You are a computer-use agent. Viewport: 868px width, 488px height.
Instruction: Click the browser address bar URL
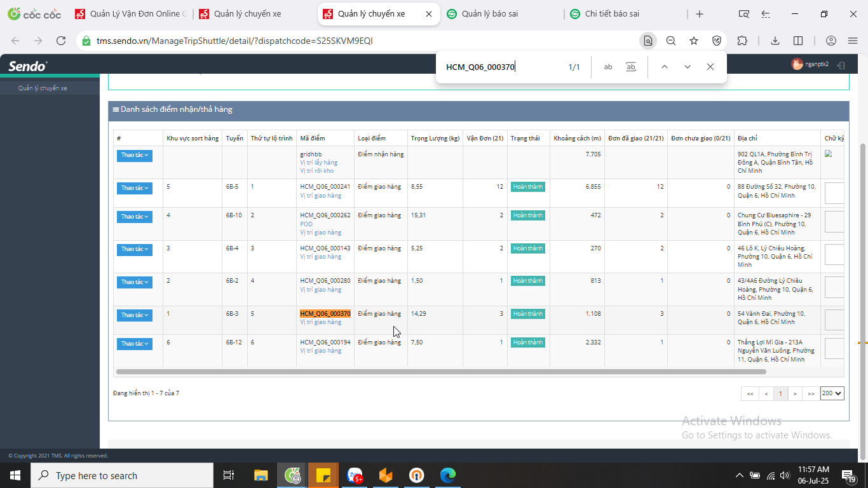tap(234, 41)
